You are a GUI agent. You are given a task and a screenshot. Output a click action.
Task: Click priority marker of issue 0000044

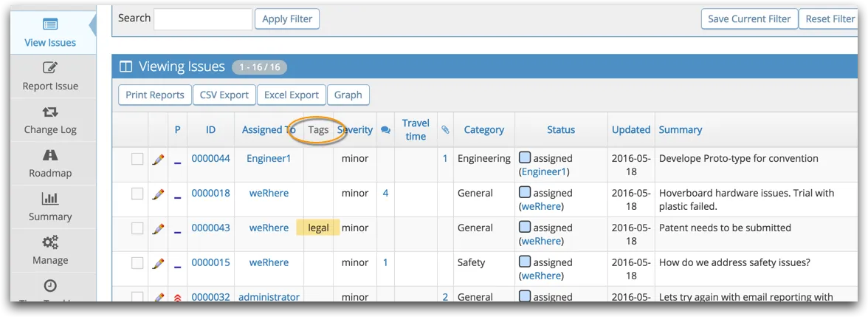(x=178, y=163)
